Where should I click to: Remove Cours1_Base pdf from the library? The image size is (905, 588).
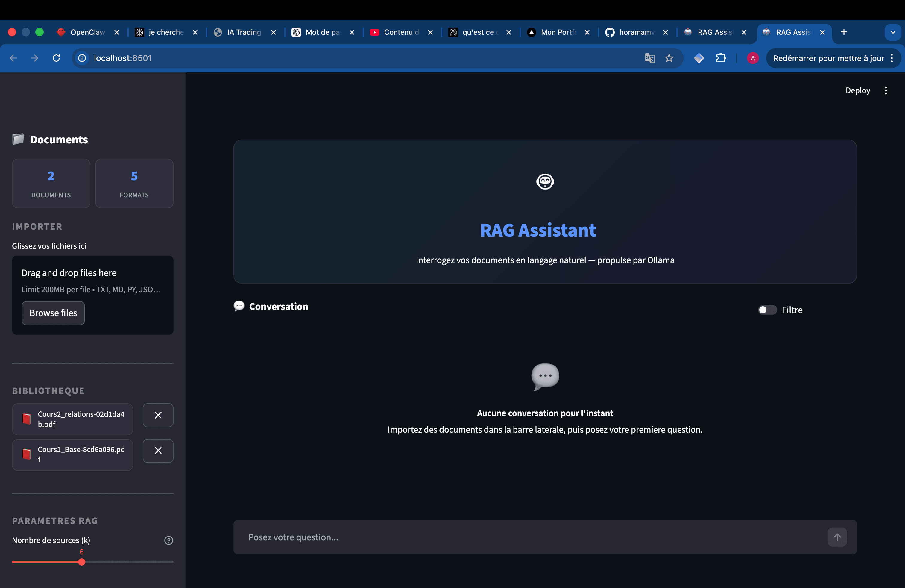click(158, 451)
